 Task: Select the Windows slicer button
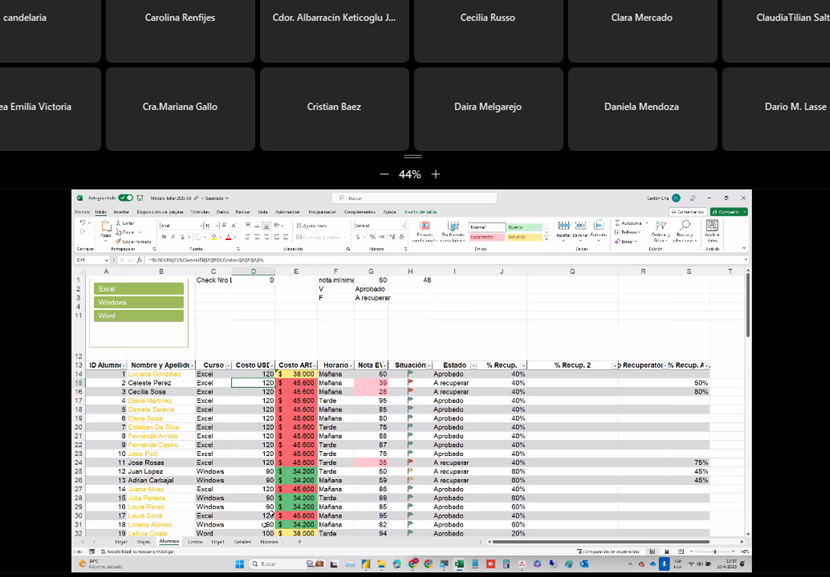[x=139, y=302]
